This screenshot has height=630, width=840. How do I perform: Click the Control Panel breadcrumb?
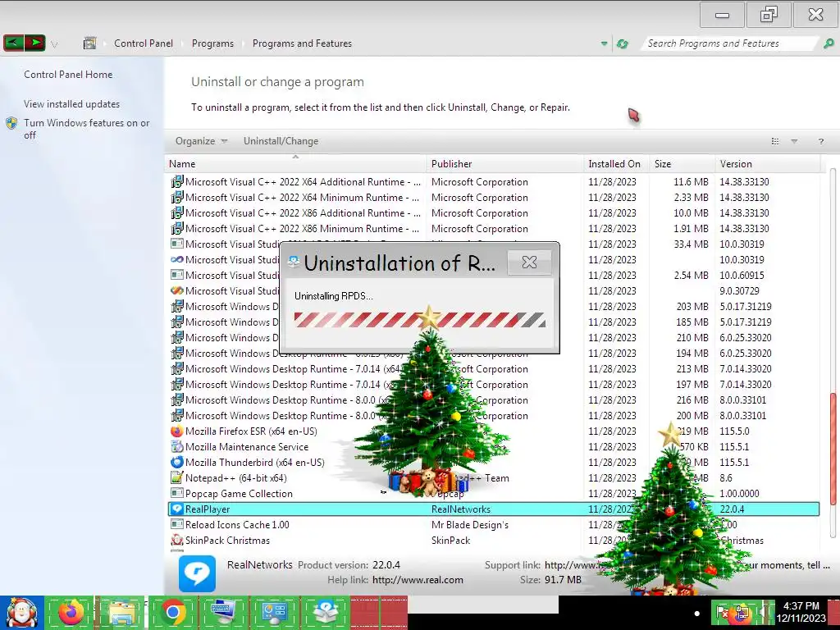coord(144,43)
